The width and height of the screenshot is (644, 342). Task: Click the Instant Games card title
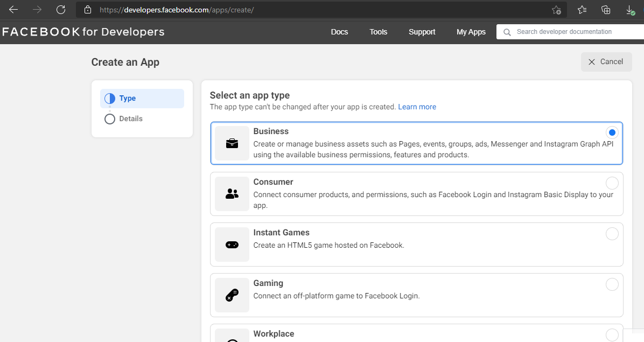click(x=281, y=232)
